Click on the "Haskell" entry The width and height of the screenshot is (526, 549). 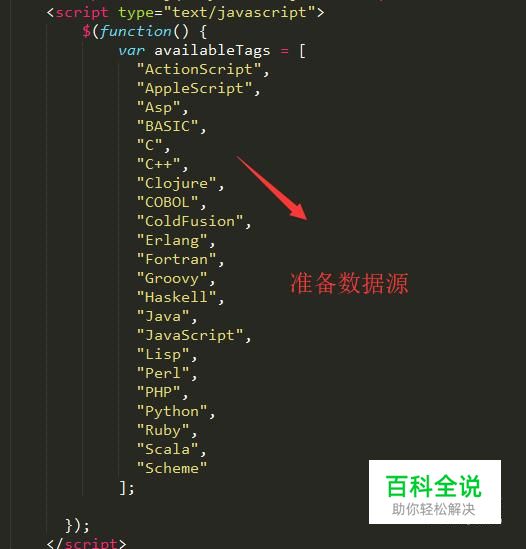pyautogui.click(x=177, y=297)
